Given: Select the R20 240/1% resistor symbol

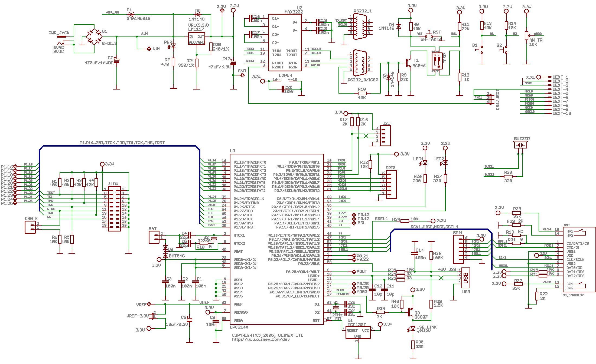Looking at the screenshot, I should [x=211, y=47].
